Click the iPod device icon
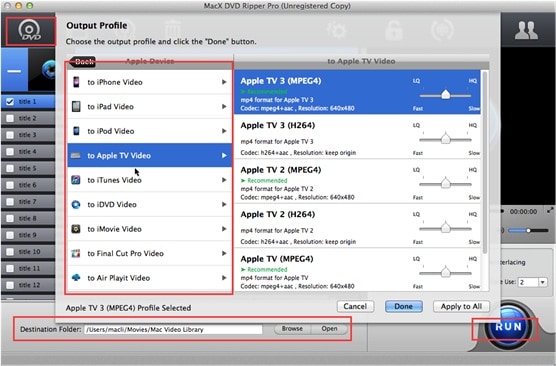 coord(76,131)
